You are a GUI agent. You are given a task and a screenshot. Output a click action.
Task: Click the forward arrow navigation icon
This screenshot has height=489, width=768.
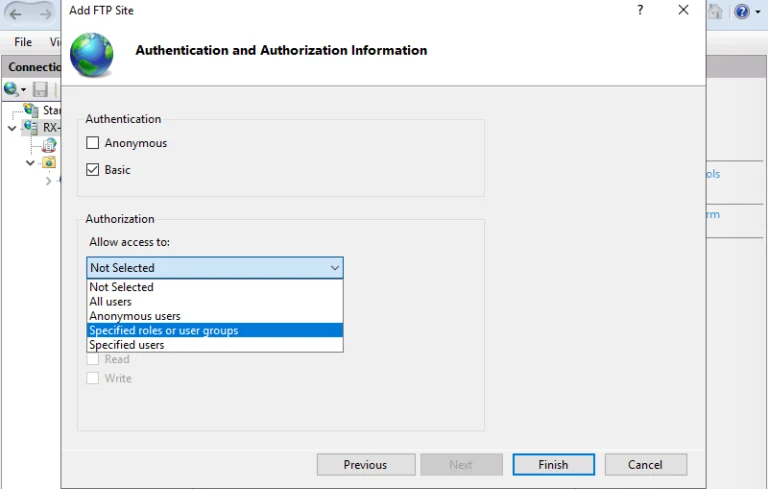coord(46,14)
